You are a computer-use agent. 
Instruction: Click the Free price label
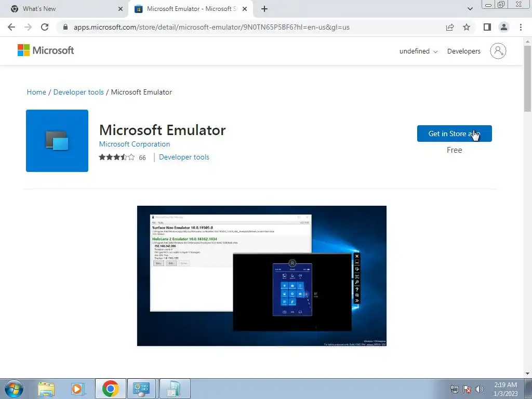[x=454, y=150]
